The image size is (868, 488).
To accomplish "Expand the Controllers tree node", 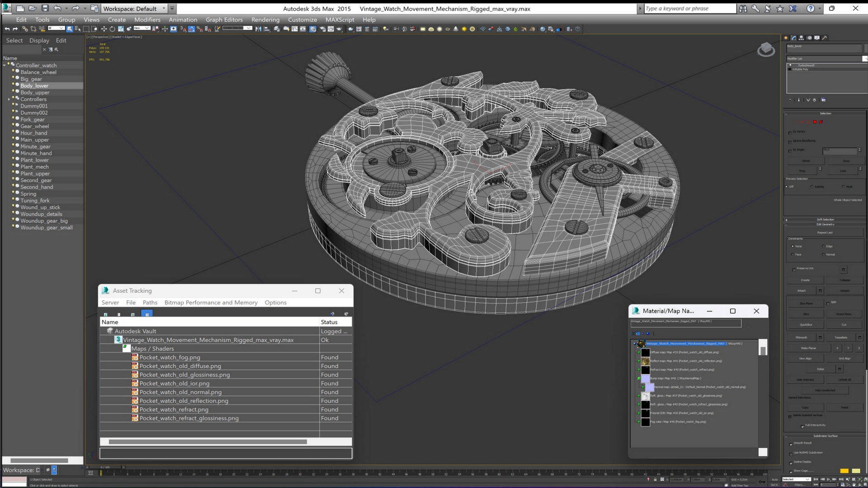I will tap(9, 99).
